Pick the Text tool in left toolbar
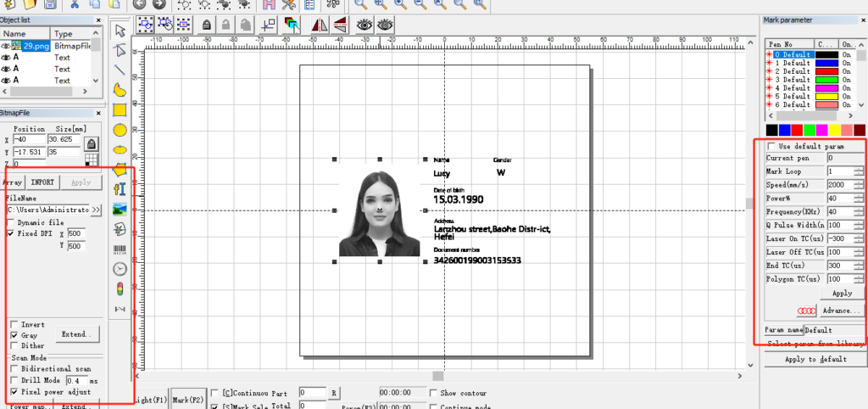 [120, 188]
